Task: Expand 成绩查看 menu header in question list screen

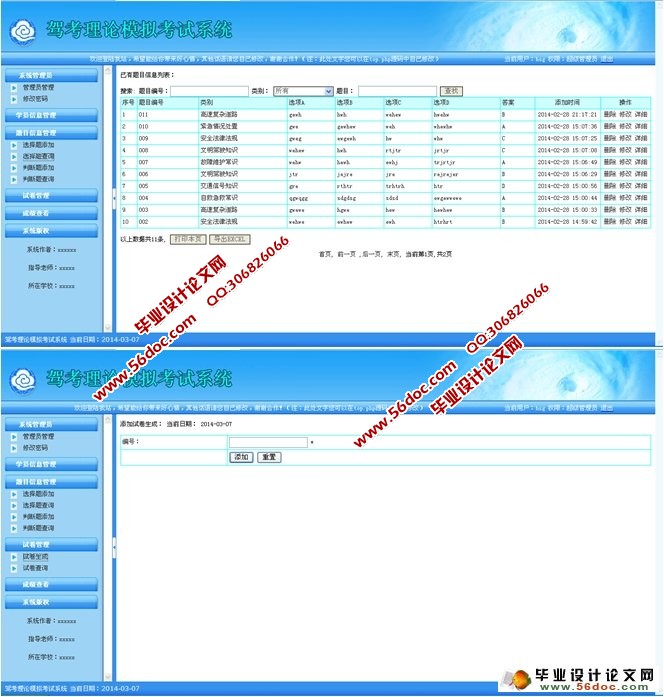Action: [51, 213]
